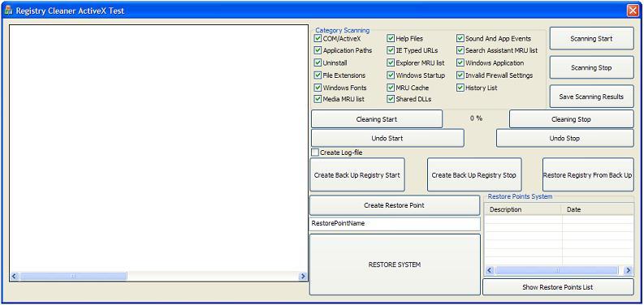Click the Cleaning Start button
The width and height of the screenshot is (644, 305).
pos(377,119)
